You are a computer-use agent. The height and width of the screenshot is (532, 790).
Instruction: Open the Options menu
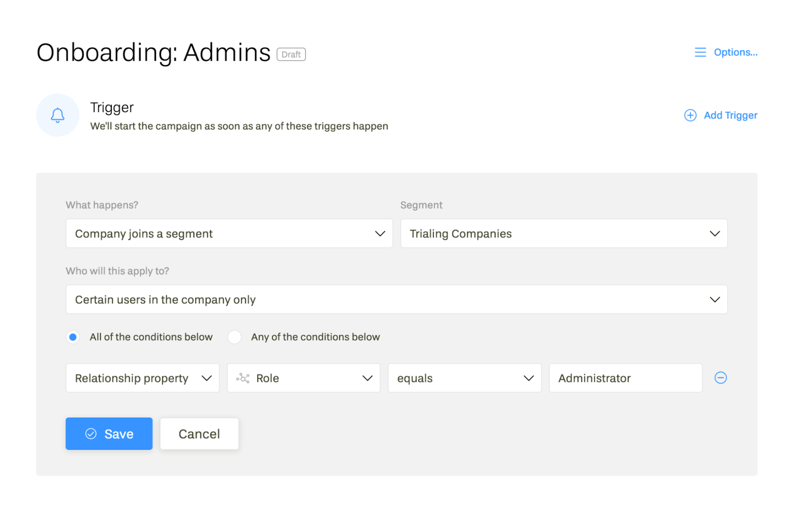point(725,52)
